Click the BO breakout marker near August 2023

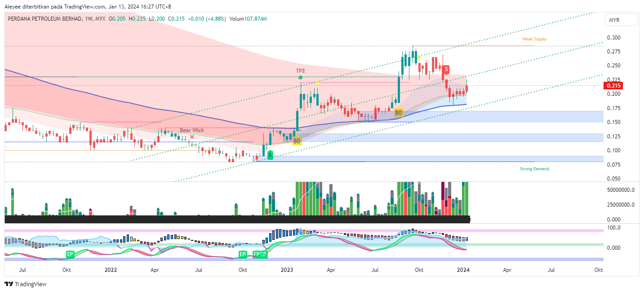[398, 113]
